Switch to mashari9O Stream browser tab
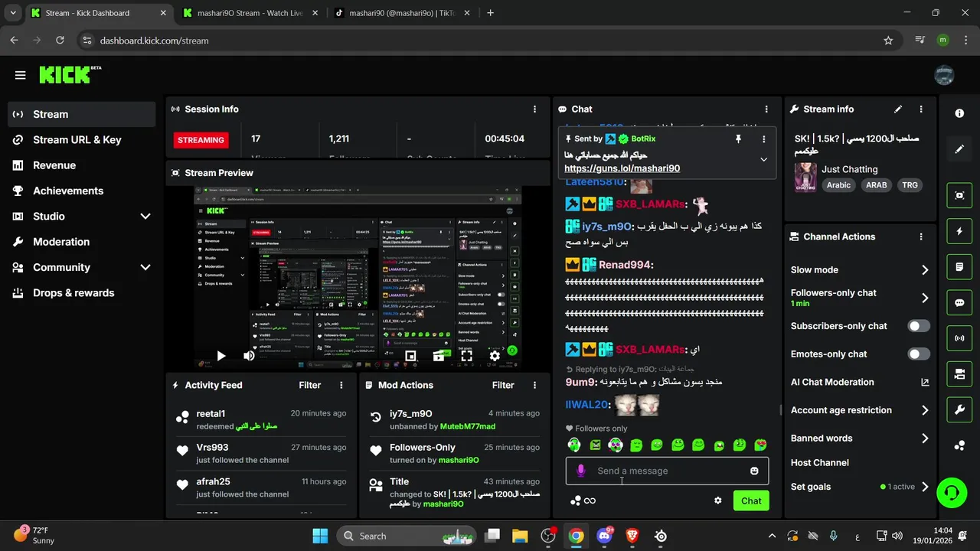Viewport: 980px width, 551px height. point(250,13)
